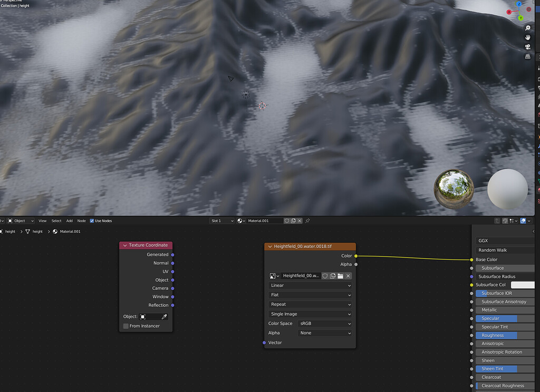Change the interpolation via the Linear dropdown
Image resolution: width=540 pixels, height=392 pixels.
coord(310,285)
